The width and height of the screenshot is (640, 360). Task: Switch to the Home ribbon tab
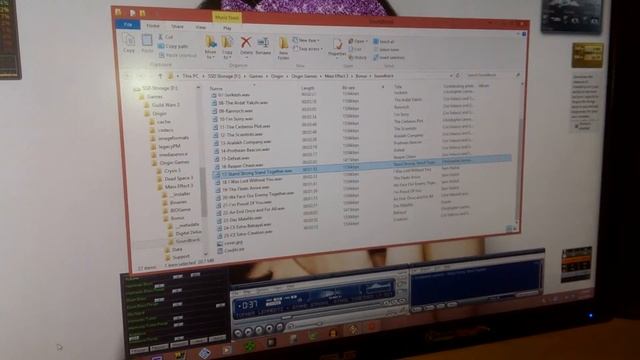point(153,25)
